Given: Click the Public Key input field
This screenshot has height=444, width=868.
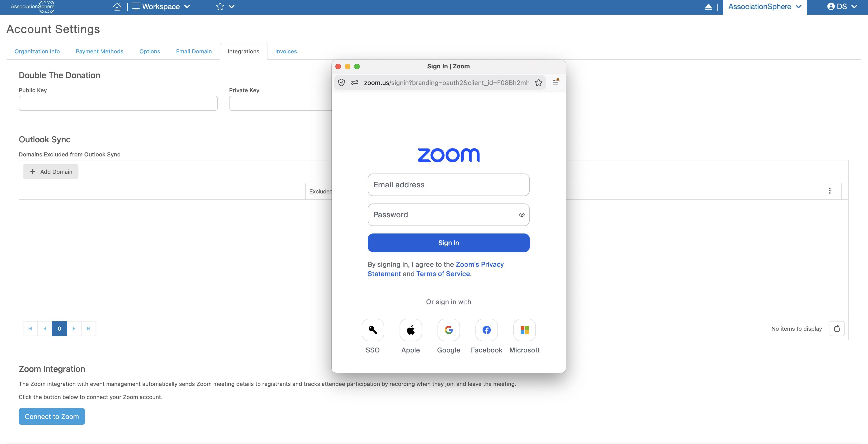Looking at the screenshot, I should coord(118,103).
